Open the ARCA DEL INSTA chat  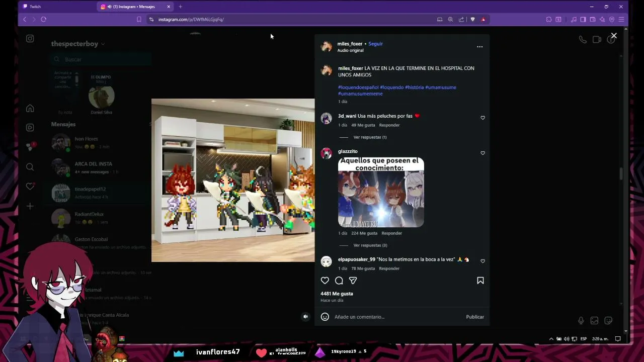click(x=101, y=168)
